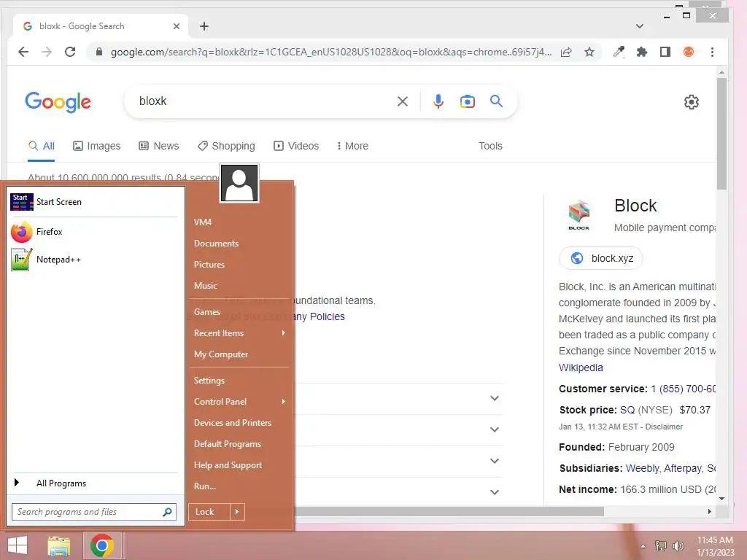The width and height of the screenshot is (747, 560).
Task: Open Google quick settings gear
Action: click(692, 101)
